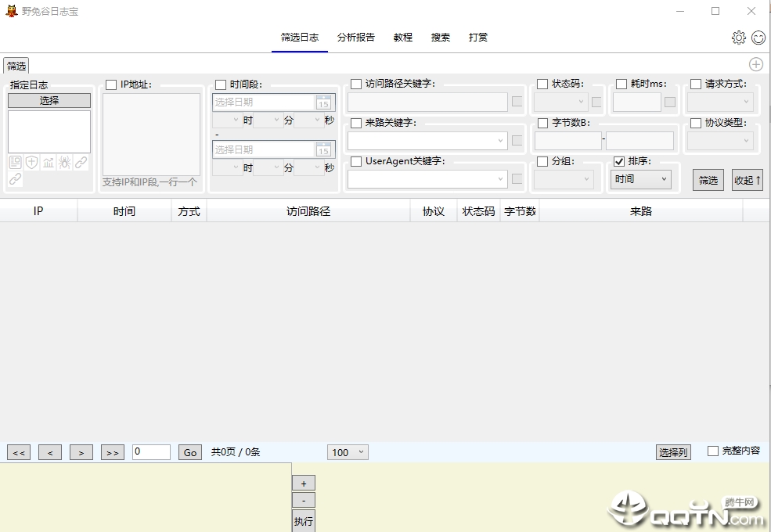Go to first page with << button
Screen dimensions: 771x532
coord(19,452)
